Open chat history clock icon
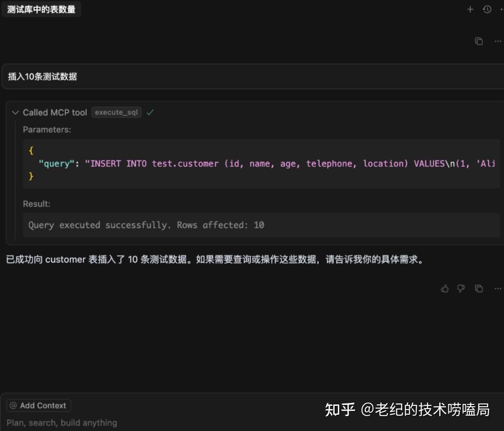Viewport: 504px width, 431px height. point(487,9)
